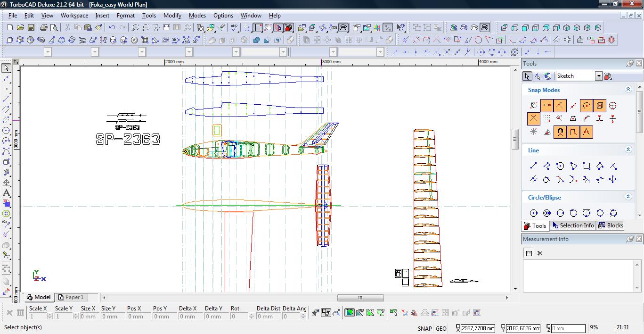644x334 pixels.
Task: Click the Zoom In magnifier icon
Action: [x=135, y=28]
